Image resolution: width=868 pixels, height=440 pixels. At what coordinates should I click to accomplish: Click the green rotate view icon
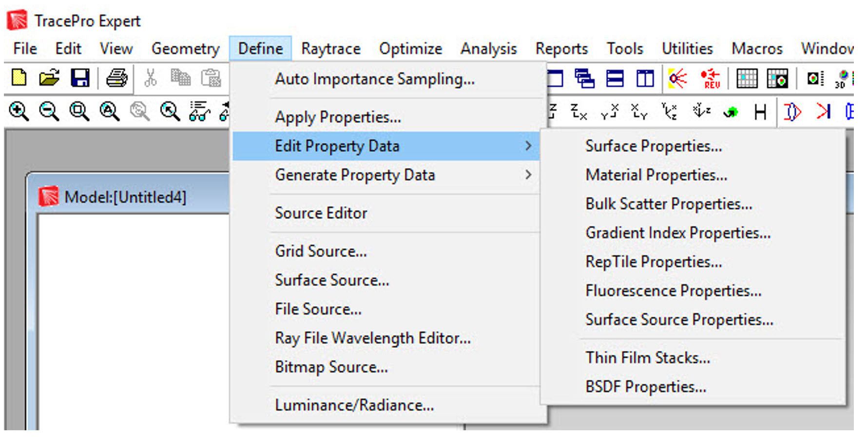(x=731, y=113)
